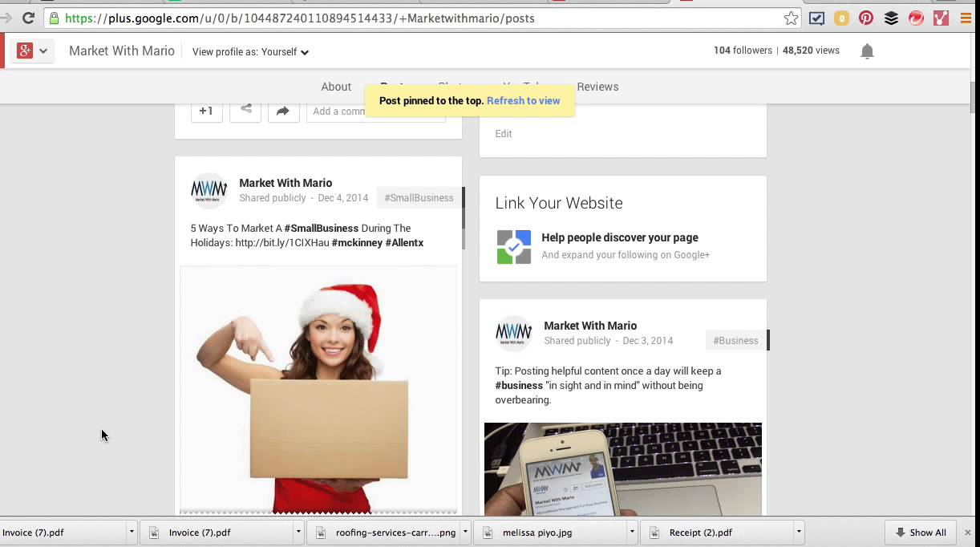
Task: Click the Dec 4, 2014 post date
Action: (343, 198)
